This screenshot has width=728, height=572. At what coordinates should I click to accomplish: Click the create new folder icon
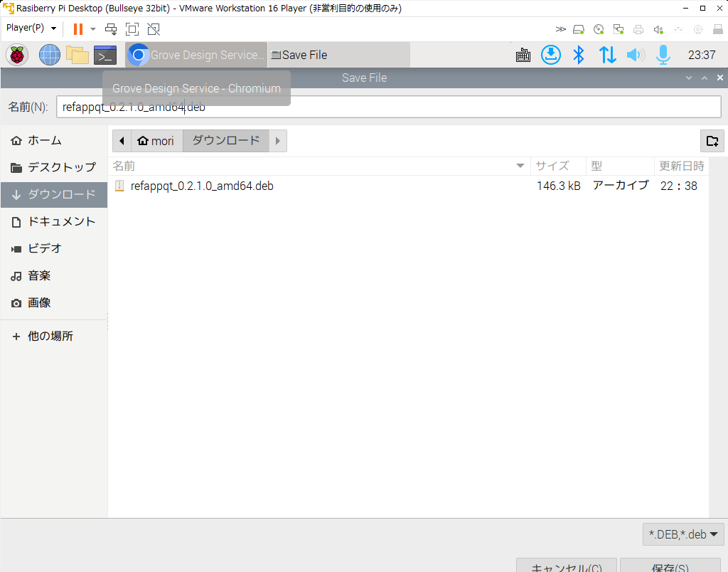[x=712, y=141]
